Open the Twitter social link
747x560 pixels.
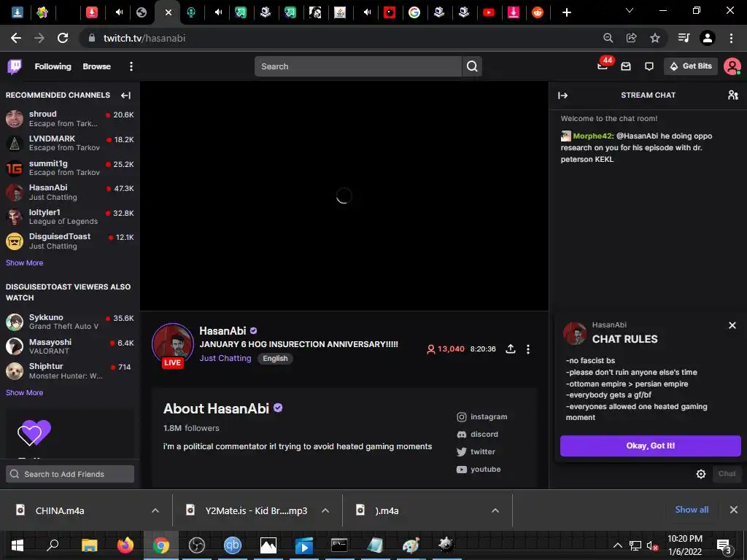tap(476, 452)
